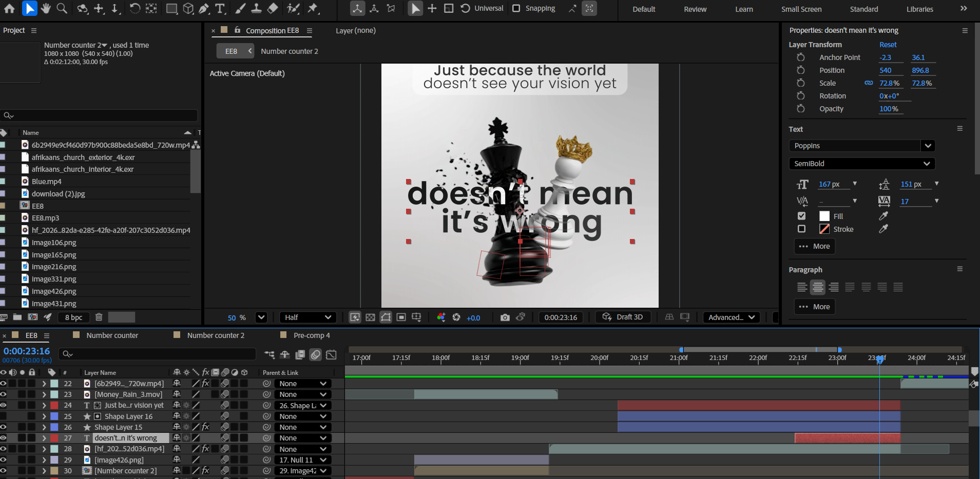This screenshot has height=479, width=980.
Task: Reset the Layer Transform properties
Action: tap(888, 45)
